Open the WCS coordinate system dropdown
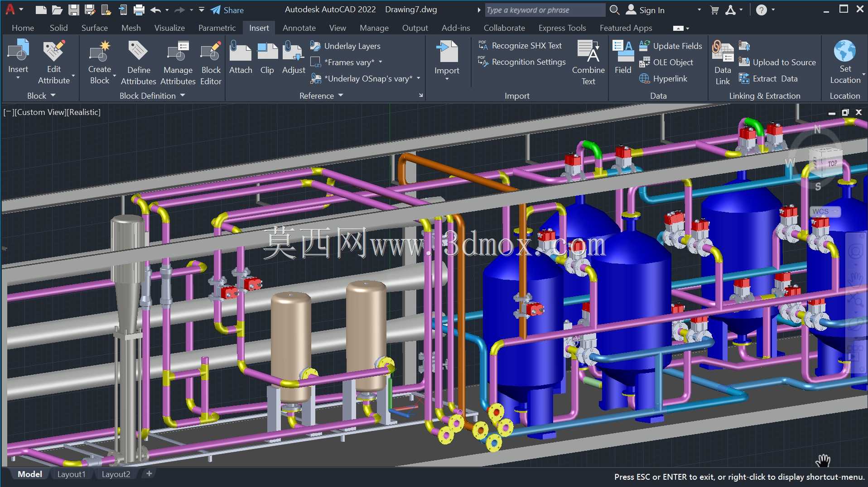Image resolution: width=868 pixels, height=487 pixels. 825,211
